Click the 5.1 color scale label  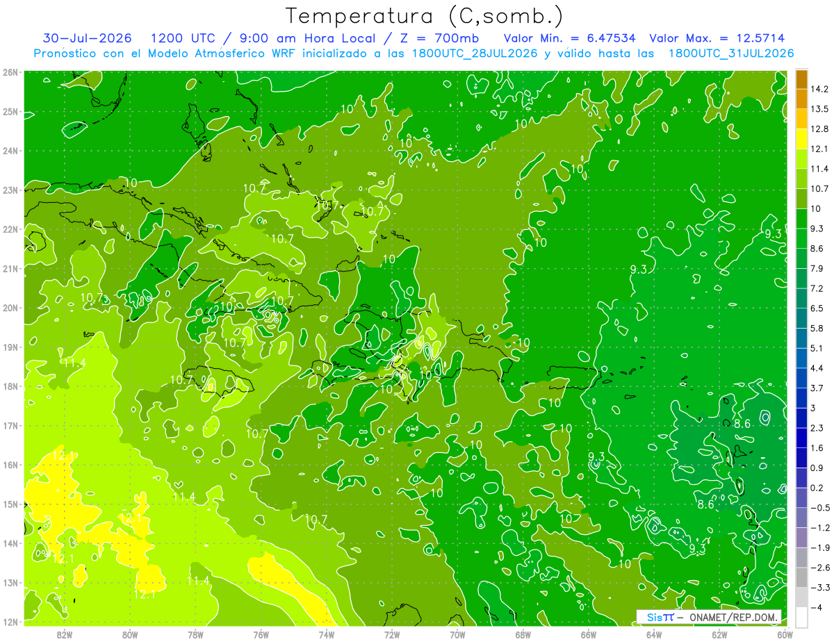(x=818, y=348)
